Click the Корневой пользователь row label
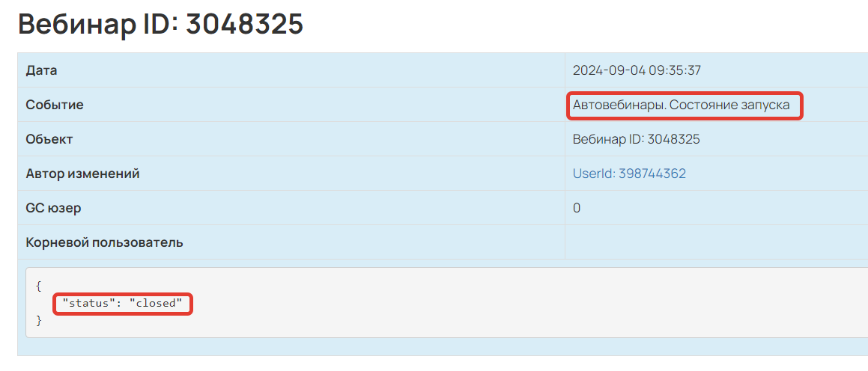This screenshot has height=371, width=868. [105, 243]
